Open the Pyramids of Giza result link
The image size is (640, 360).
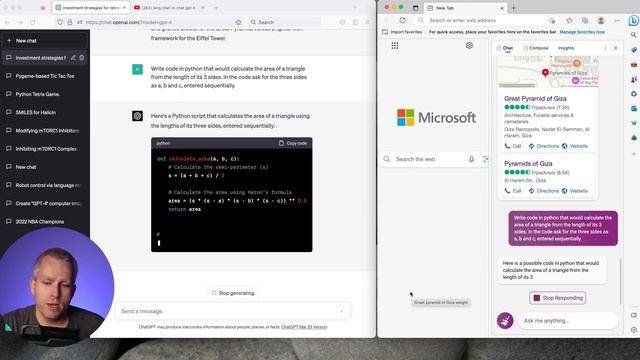point(528,163)
